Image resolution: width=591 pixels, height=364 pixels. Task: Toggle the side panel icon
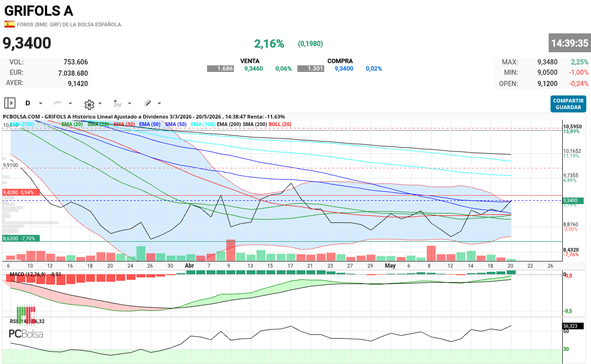[x=10, y=103]
